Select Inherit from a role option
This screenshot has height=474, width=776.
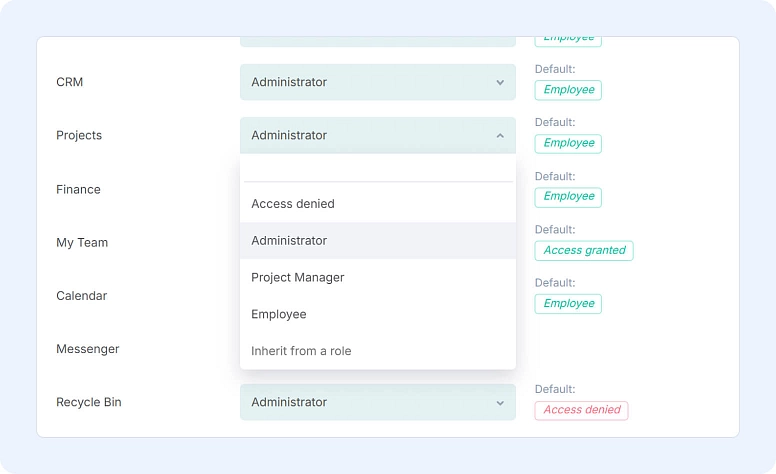pyautogui.click(x=301, y=351)
